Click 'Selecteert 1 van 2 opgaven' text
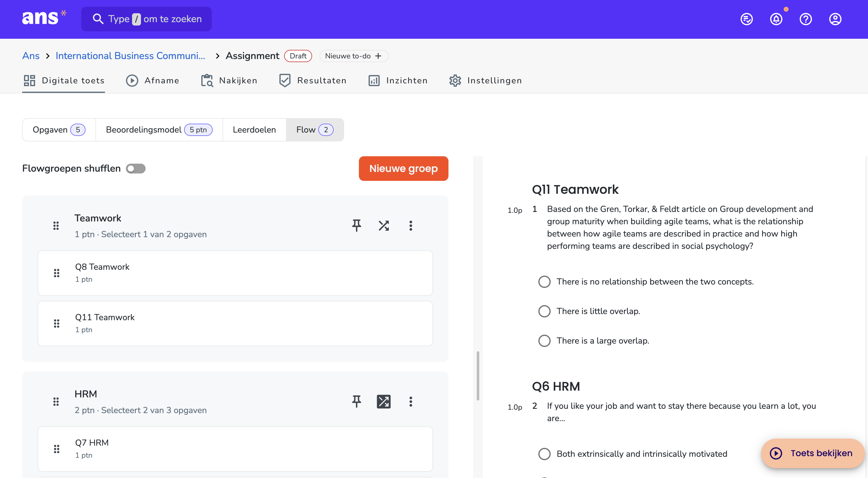Image resolution: width=868 pixels, height=478 pixels. pyautogui.click(x=154, y=234)
